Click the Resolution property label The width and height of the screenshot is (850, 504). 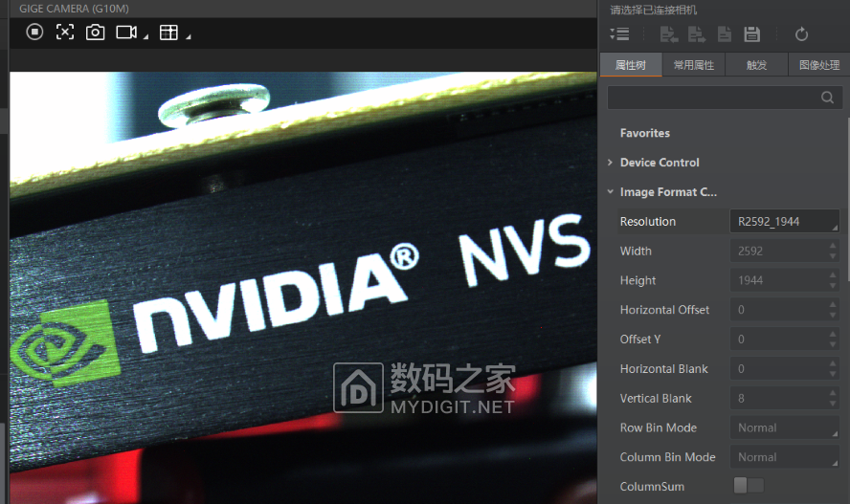648,222
